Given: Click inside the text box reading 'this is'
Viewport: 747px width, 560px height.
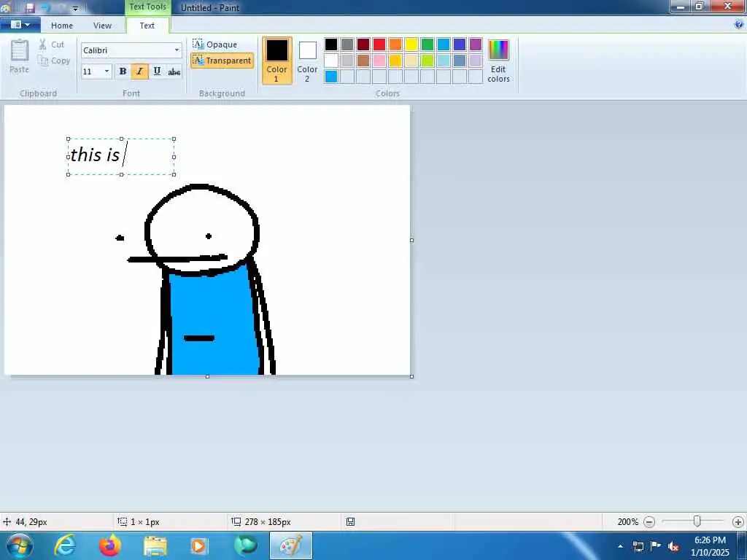Looking at the screenshot, I should [121, 157].
